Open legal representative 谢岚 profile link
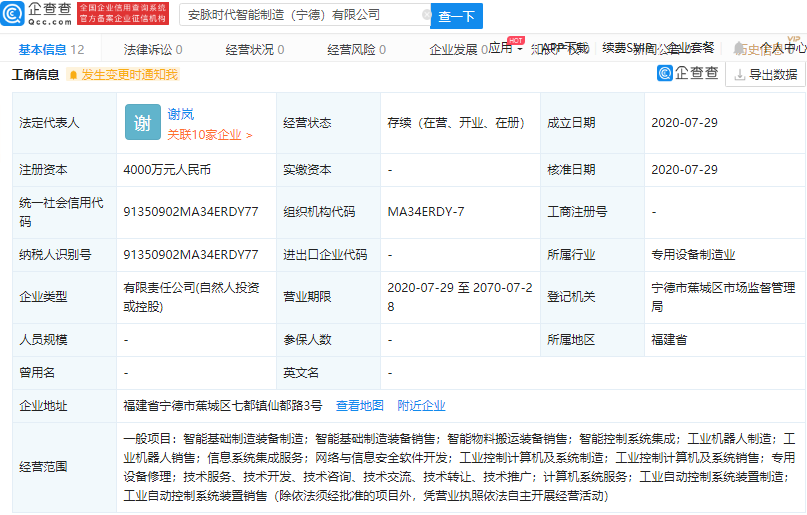Screen dimensions: 807x515 181,114
